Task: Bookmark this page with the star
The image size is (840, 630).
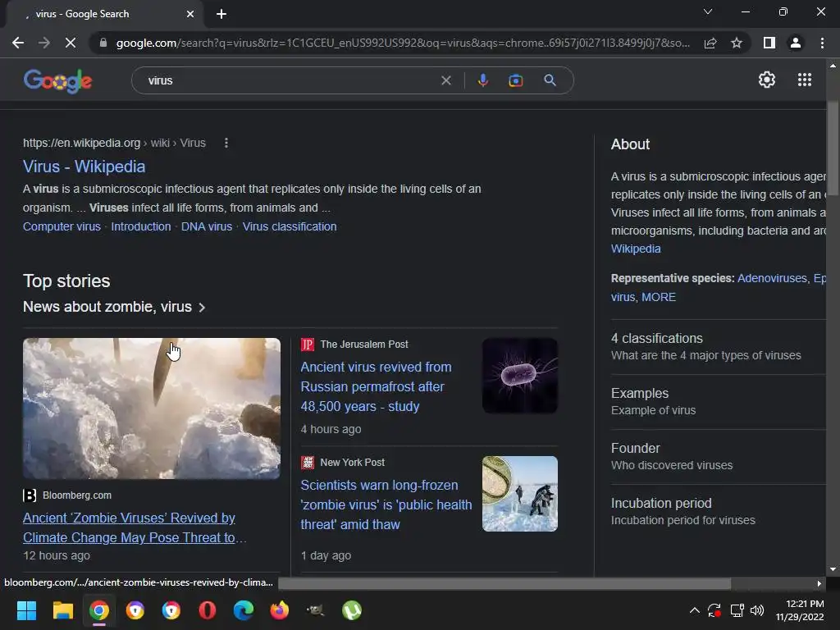Action: (737, 43)
